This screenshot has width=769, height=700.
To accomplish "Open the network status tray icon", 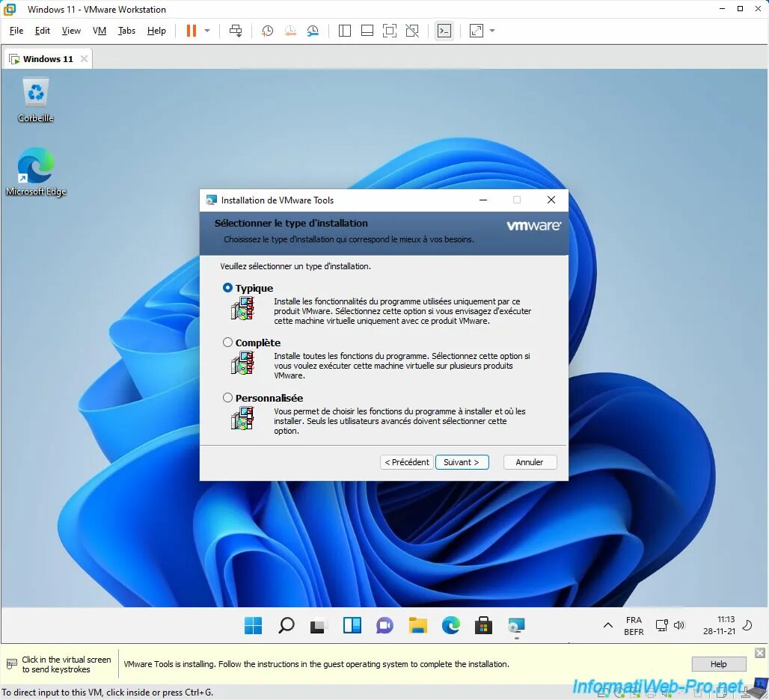I will click(x=661, y=625).
